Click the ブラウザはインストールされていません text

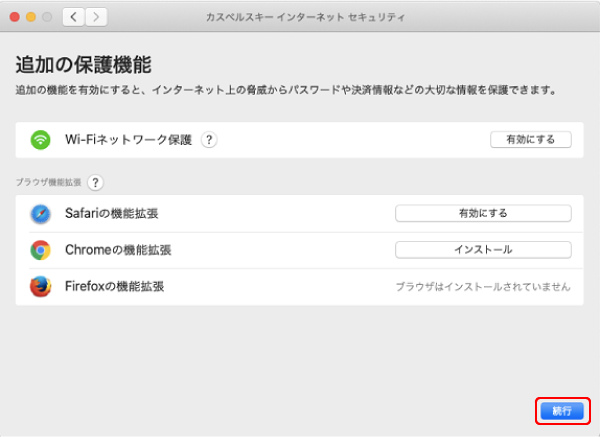(x=483, y=287)
